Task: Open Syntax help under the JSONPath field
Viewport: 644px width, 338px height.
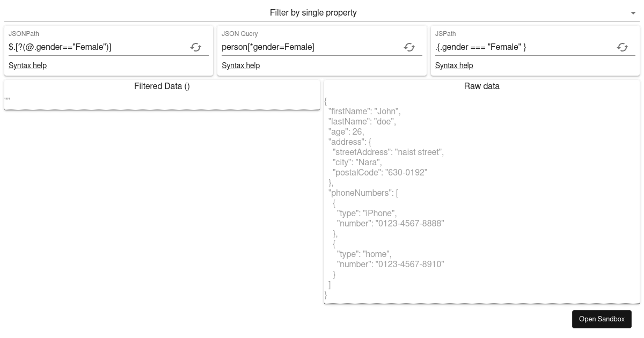Action: pyautogui.click(x=27, y=65)
